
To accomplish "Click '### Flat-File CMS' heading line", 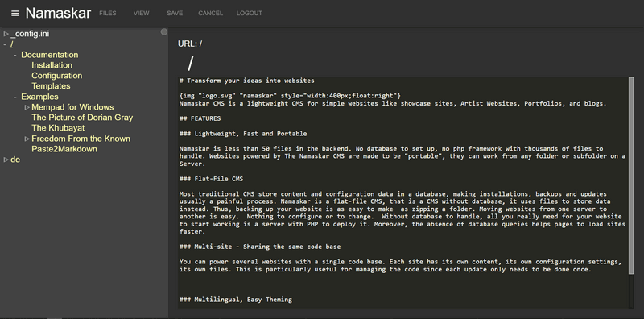I will click(x=211, y=179).
